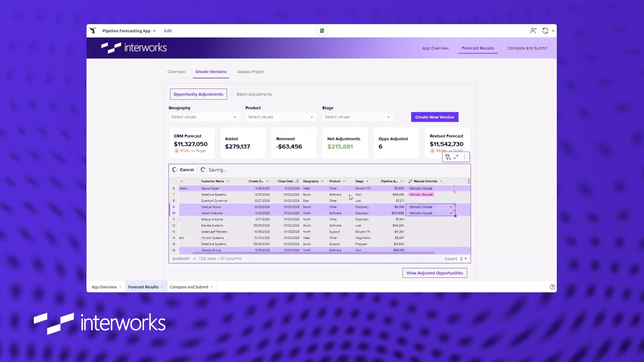Open the Stage filter dropdown
The height and width of the screenshot is (362, 644).
[x=358, y=117]
